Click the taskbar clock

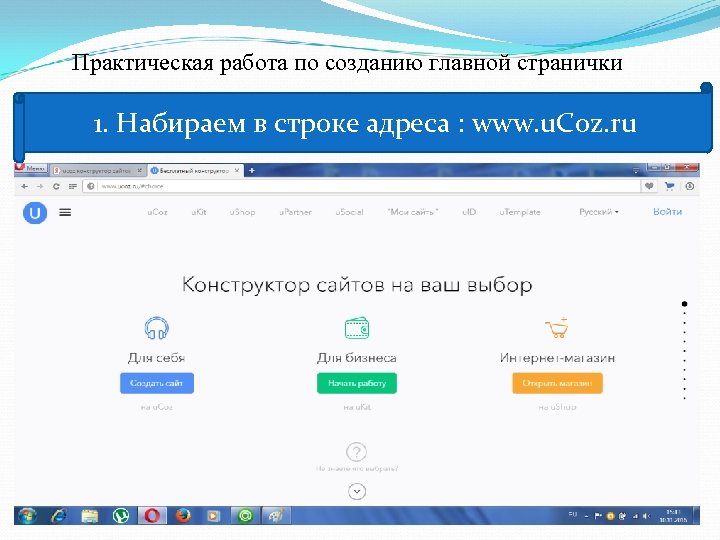click(674, 516)
